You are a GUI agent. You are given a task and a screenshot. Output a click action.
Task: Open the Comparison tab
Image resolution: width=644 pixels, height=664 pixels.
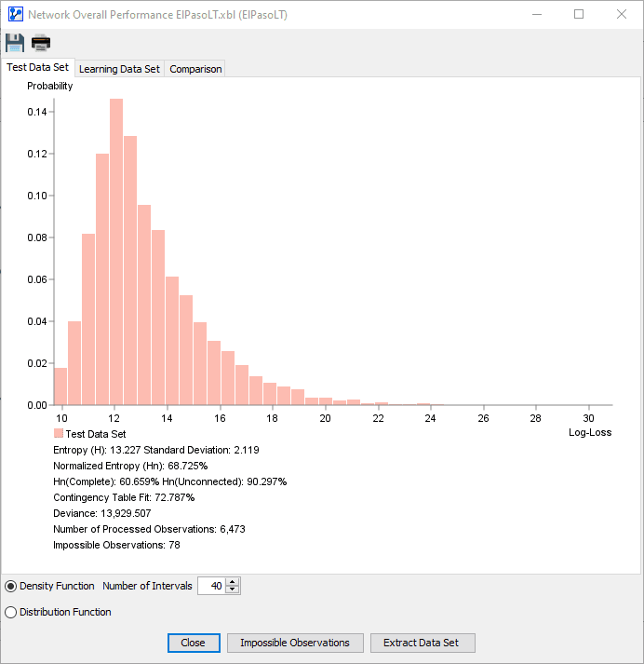coord(195,69)
